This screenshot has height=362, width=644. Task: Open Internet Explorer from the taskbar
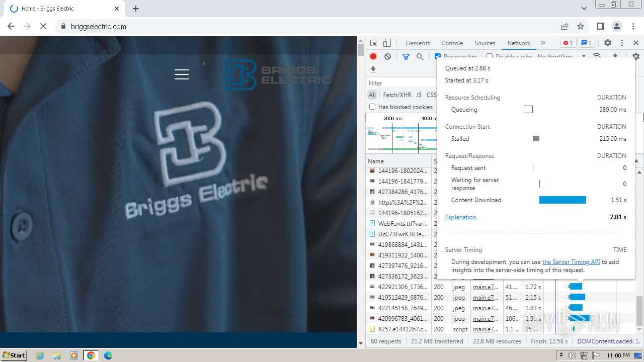click(40, 355)
